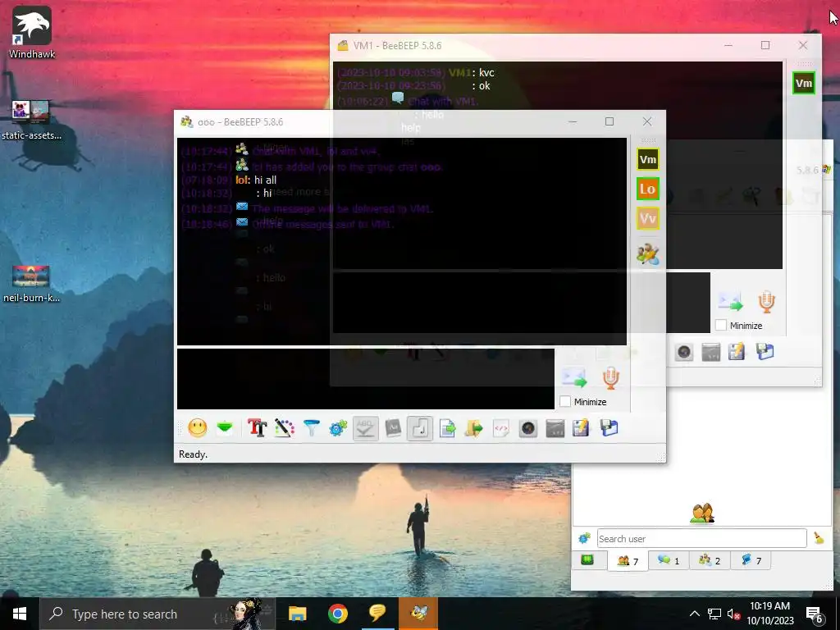Click the blue floppy disks icon in VM1 toolbar
Viewport: 840px width, 630px height.
(x=765, y=352)
